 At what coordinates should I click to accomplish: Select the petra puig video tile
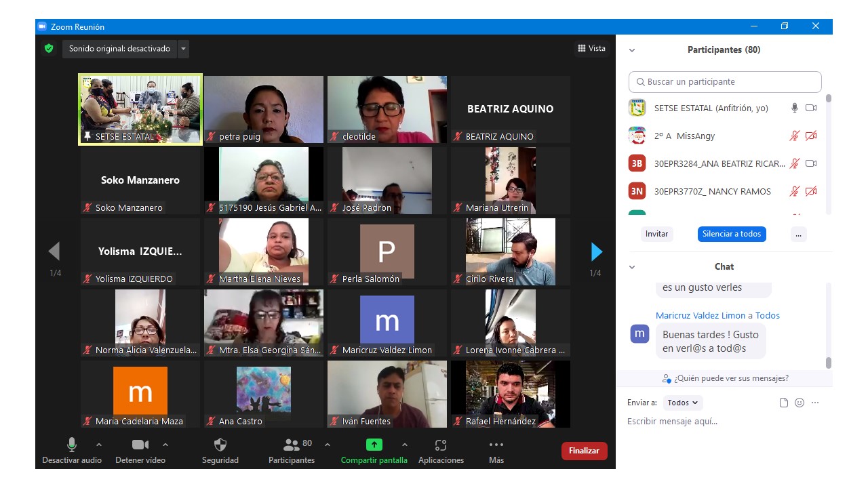coord(264,109)
